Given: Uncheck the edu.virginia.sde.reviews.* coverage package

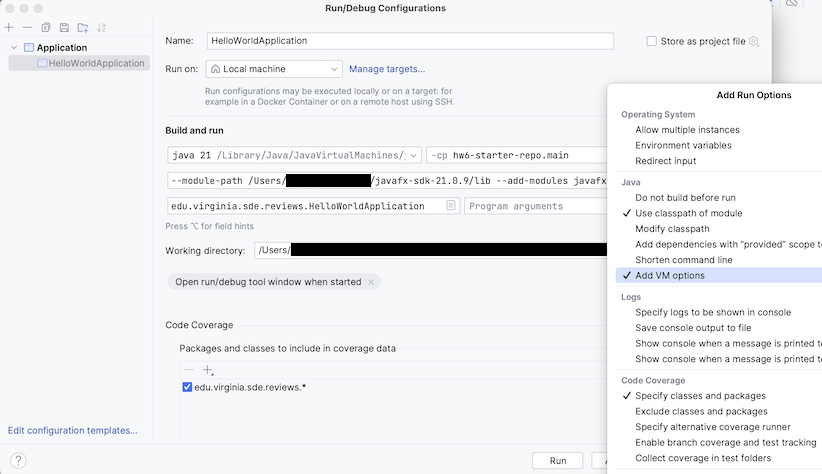Looking at the screenshot, I should click(188, 387).
